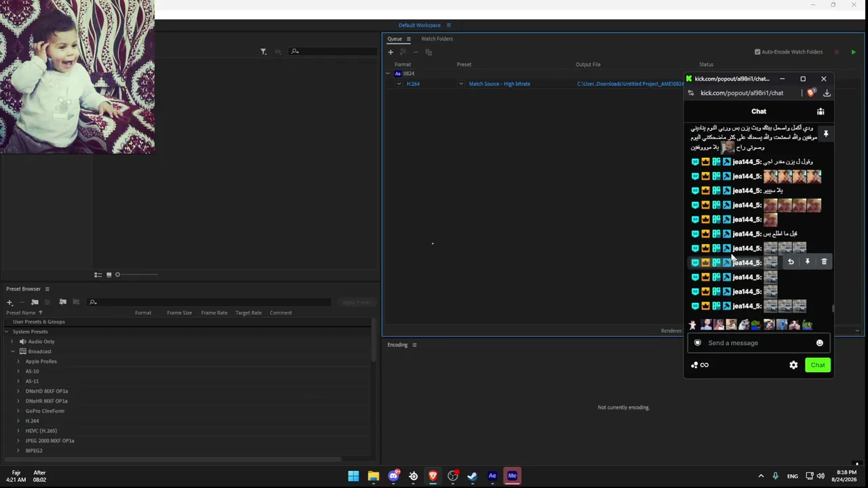
Task: Select the User Presets & Groups row
Action: tap(186, 322)
